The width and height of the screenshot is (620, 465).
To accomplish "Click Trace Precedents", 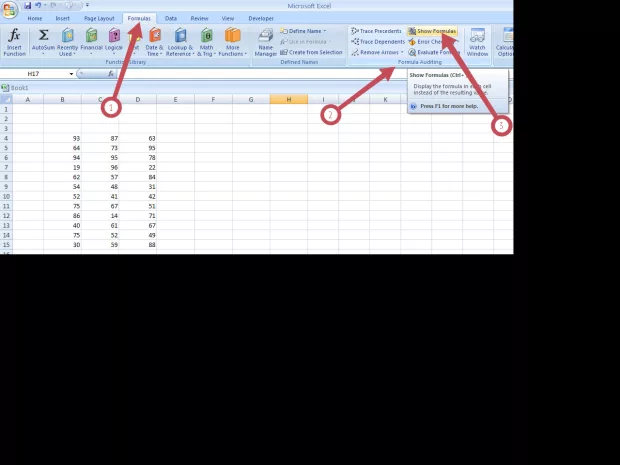I will pyautogui.click(x=376, y=31).
